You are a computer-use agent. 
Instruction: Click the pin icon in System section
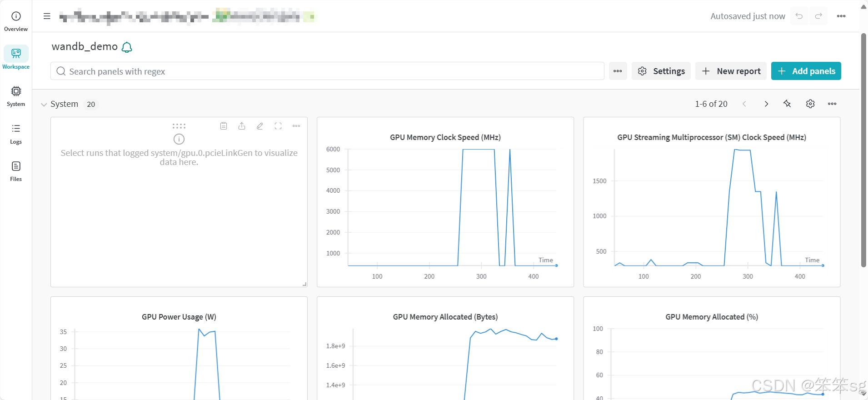[x=788, y=104]
